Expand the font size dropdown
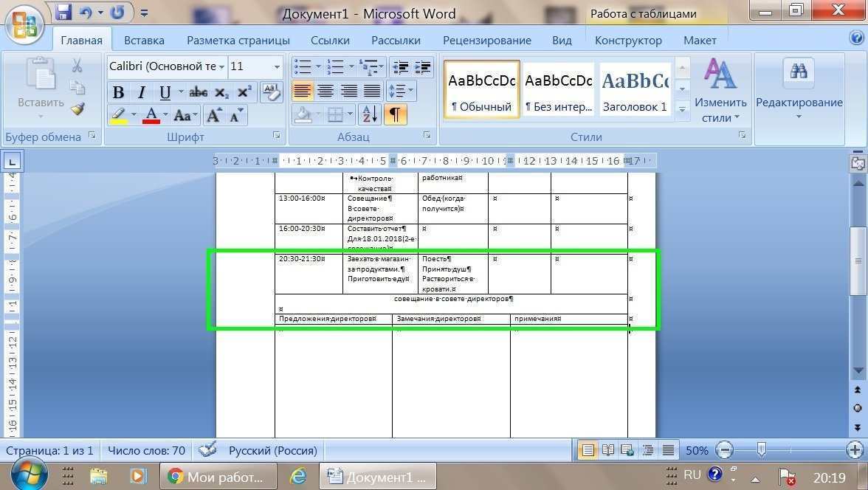This screenshot has width=868, height=490. pyautogui.click(x=277, y=66)
